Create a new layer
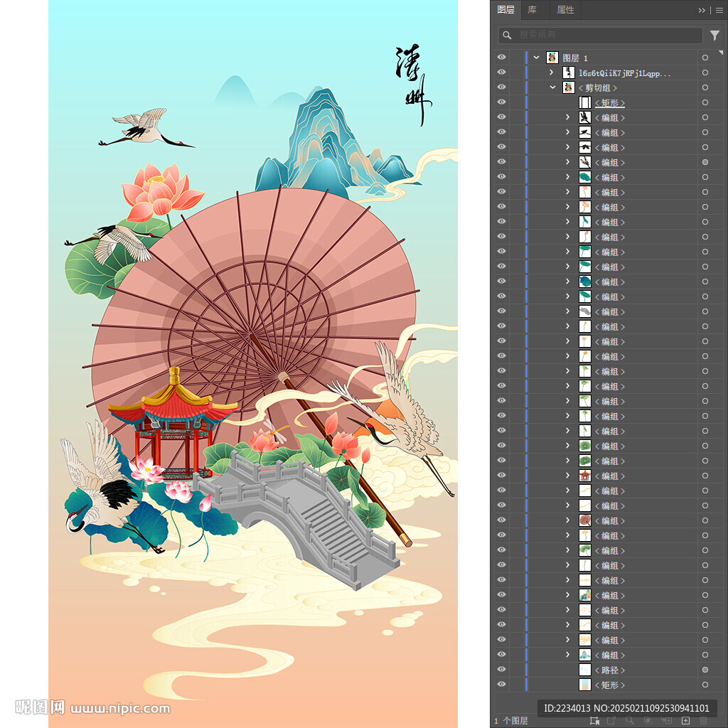Screen dimensions: 728x728 click(685, 721)
